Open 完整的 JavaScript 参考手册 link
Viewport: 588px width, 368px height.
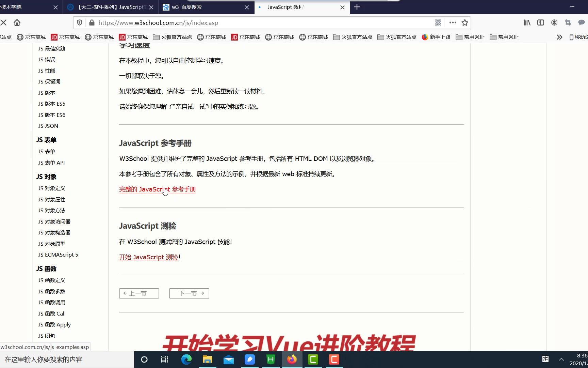tap(157, 189)
